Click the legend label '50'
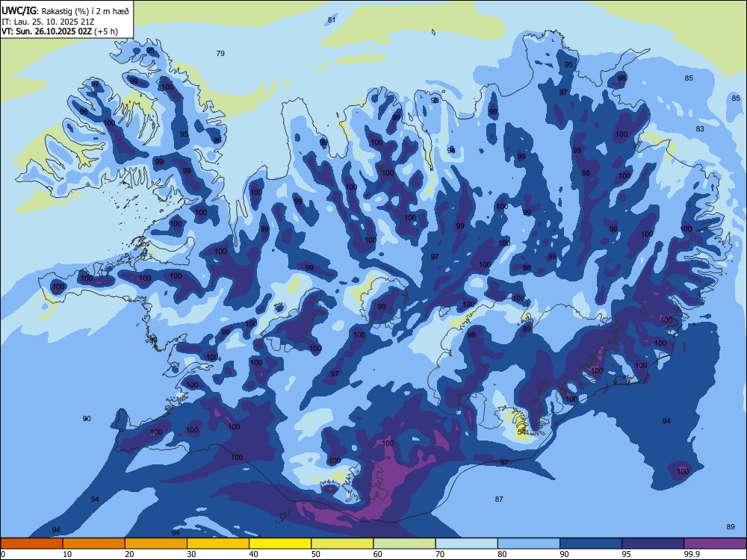This screenshot has width=747, height=560. coord(315,554)
